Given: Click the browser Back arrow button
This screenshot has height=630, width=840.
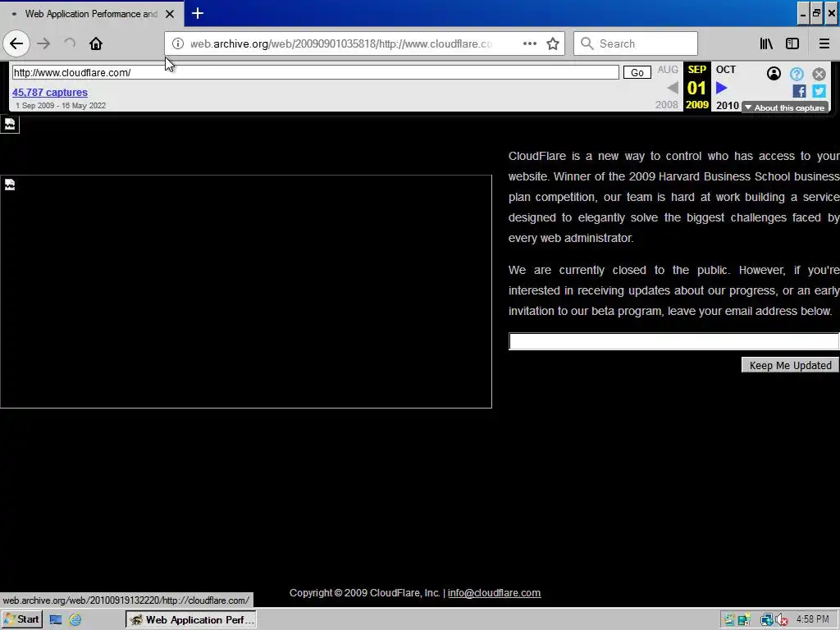Looking at the screenshot, I should [16, 43].
